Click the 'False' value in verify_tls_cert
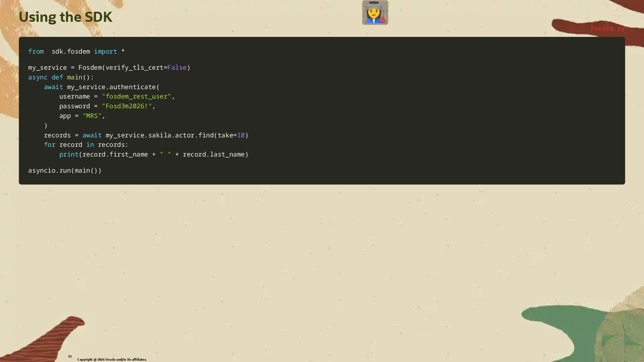The image size is (644, 362). (177, 68)
